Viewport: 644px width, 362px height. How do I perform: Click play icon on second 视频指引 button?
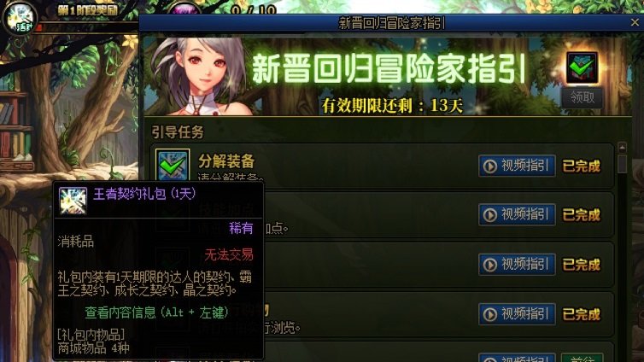pos(489,214)
